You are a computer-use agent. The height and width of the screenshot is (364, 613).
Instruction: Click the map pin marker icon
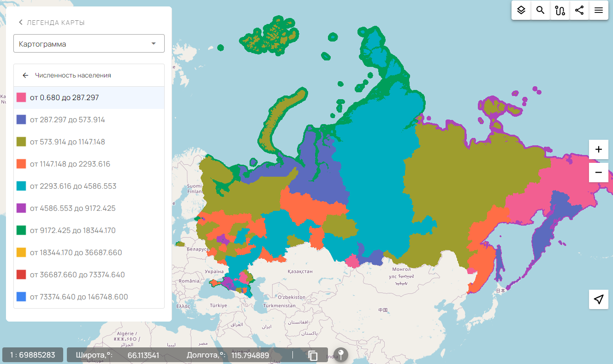[341, 355]
